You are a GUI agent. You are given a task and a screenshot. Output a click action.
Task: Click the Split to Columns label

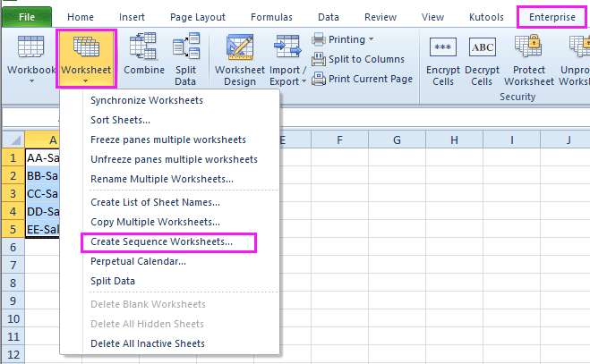click(x=366, y=59)
